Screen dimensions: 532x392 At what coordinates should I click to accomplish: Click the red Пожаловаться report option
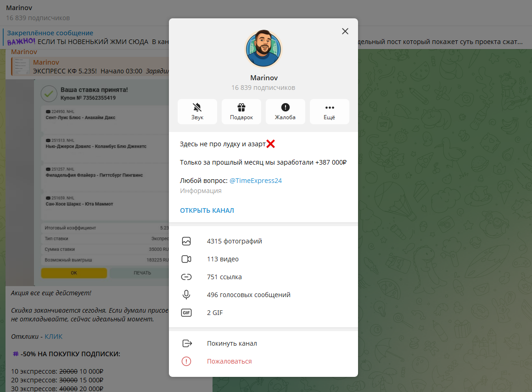263,361
